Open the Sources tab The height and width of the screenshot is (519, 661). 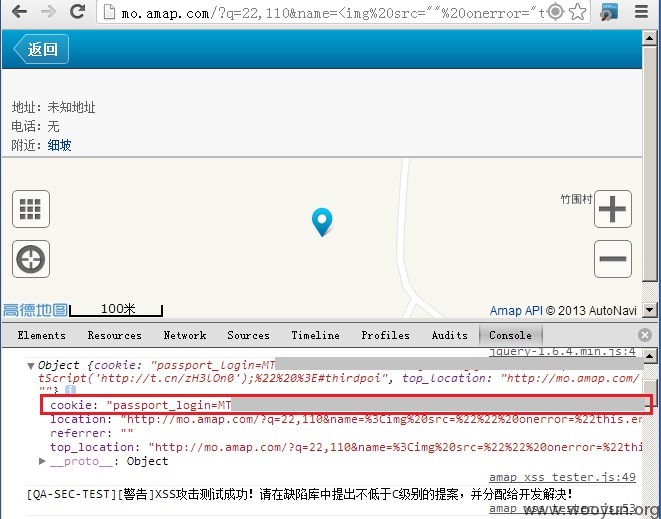(x=248, y=335)
